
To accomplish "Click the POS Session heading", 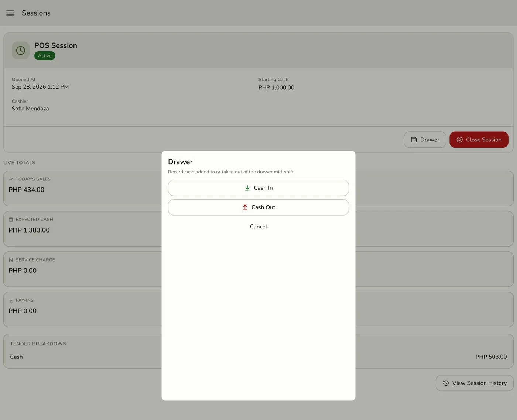I will tap(56, 45).
